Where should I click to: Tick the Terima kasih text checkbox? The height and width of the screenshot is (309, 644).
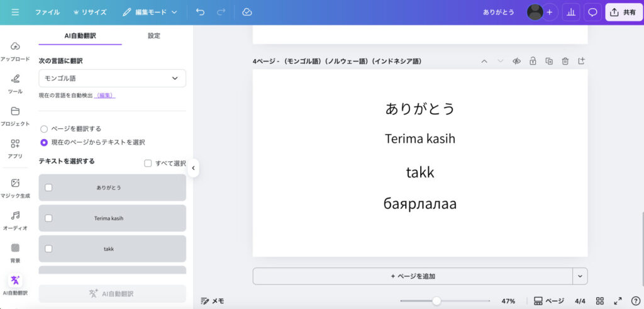pos(49,218)
